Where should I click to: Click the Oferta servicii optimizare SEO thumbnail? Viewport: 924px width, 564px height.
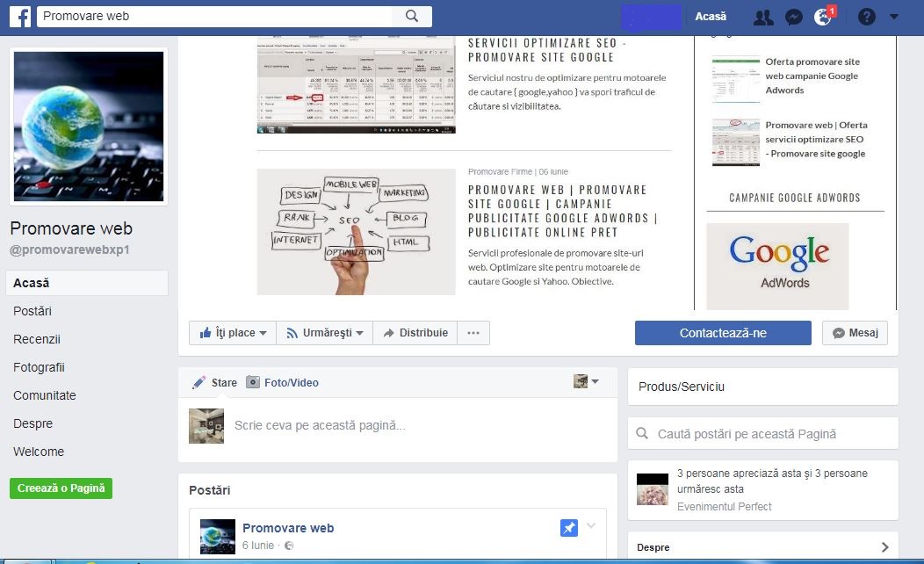[736, 142]
